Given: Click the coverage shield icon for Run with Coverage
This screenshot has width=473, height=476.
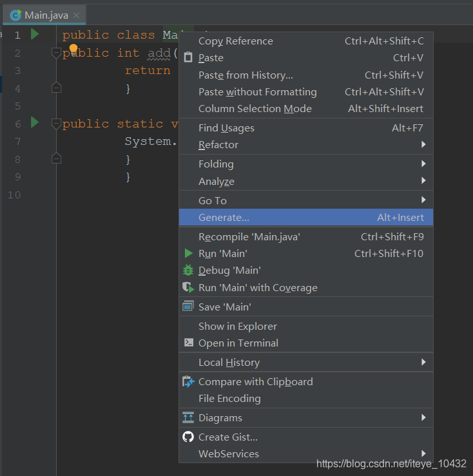Looking at the screenshot, I should (188, 287).
